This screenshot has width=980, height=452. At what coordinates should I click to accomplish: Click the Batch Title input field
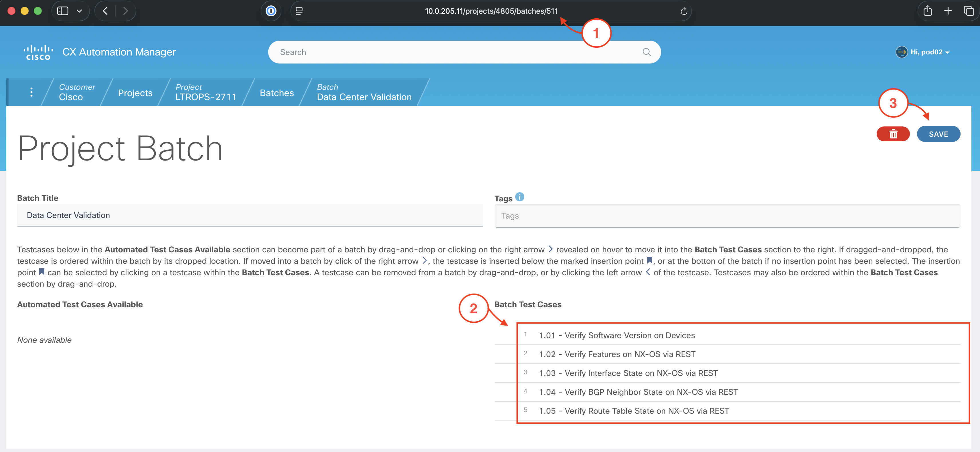pos(250,215)
